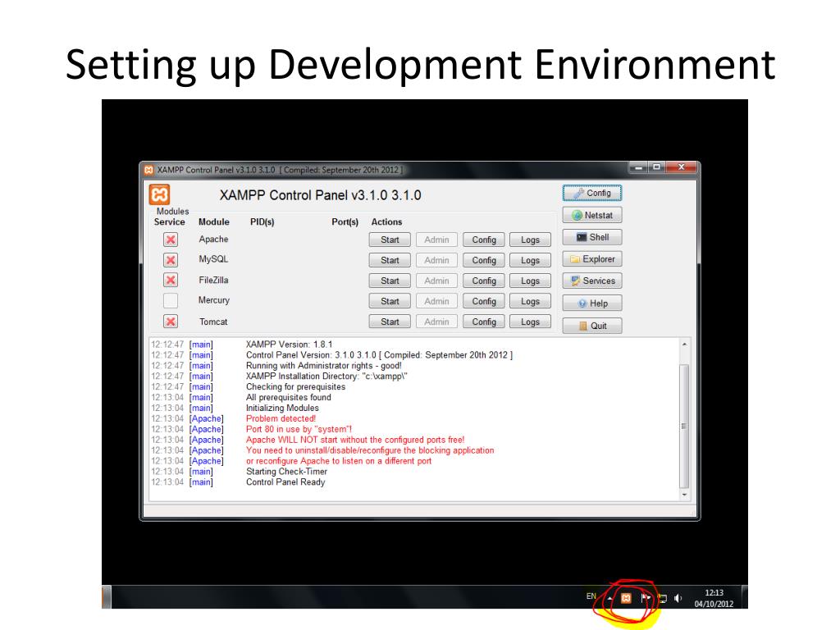Open the taskbar clock showing 12:13
The height and width of the screenshot is (630, 840).
pos(714,598)
